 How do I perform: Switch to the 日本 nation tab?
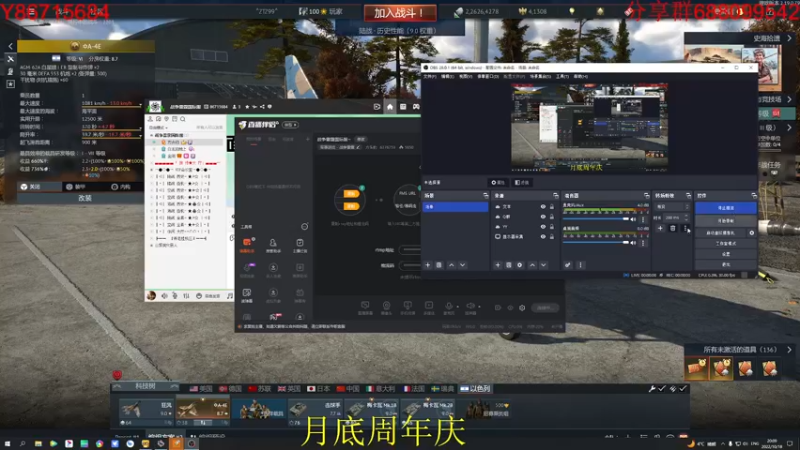point(319,389)
